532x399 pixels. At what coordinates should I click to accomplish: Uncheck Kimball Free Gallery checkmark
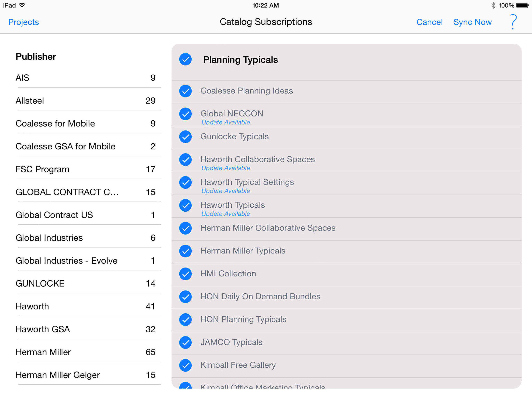[185, 365]
